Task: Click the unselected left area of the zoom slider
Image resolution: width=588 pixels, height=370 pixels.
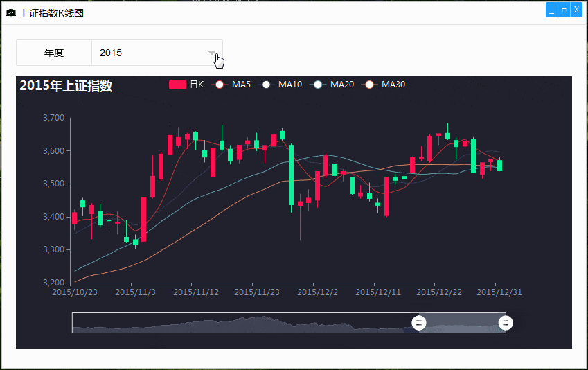Action: tap(242, 323)
